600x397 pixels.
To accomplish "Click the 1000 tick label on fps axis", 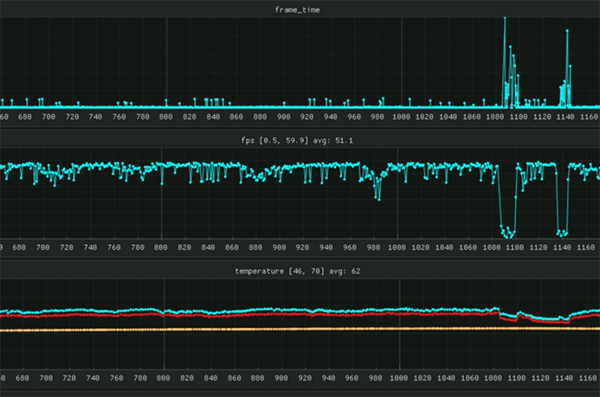I will pos(397,247).
